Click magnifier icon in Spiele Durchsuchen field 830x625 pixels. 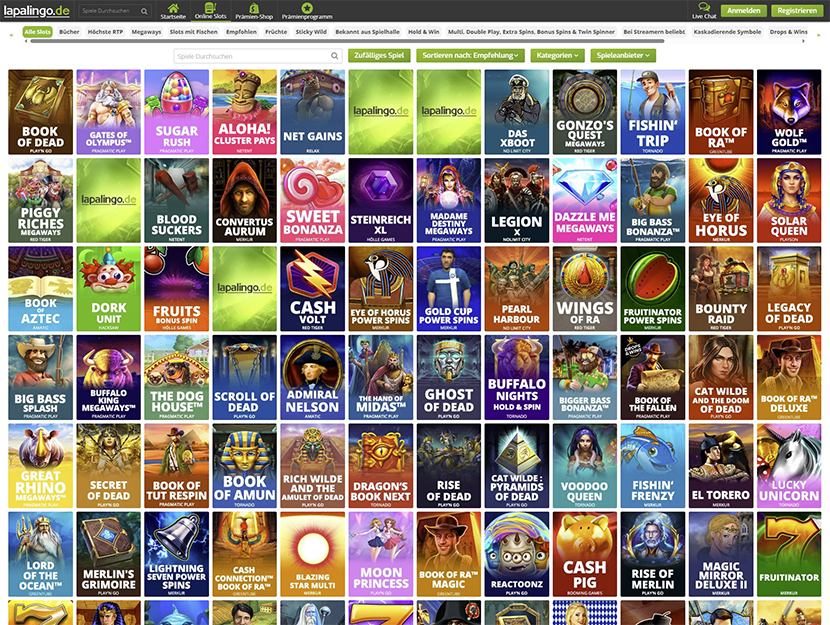pos(335,56)
